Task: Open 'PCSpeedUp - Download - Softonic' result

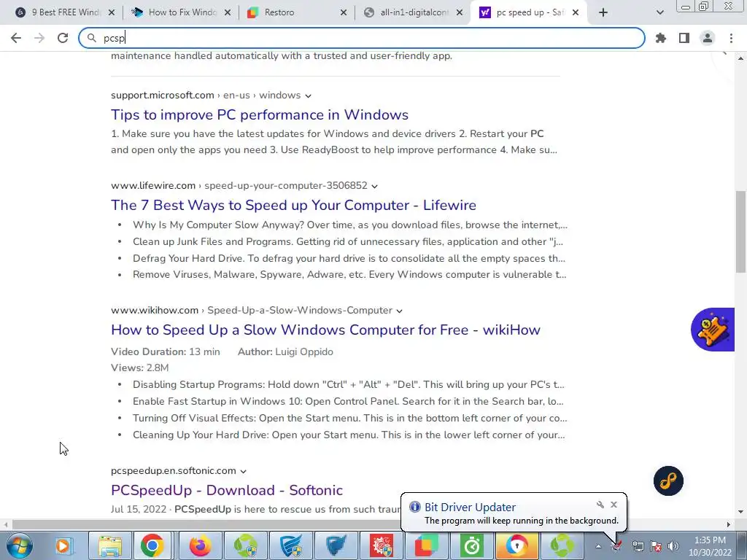Action: pyautogui.click(x=227, y=491)
